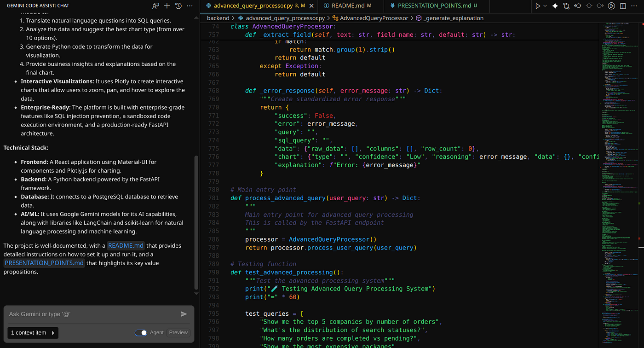The height and width of the screenshot is (348, 644).
Task: Split the editor to the right
Action: pos(623,6)
